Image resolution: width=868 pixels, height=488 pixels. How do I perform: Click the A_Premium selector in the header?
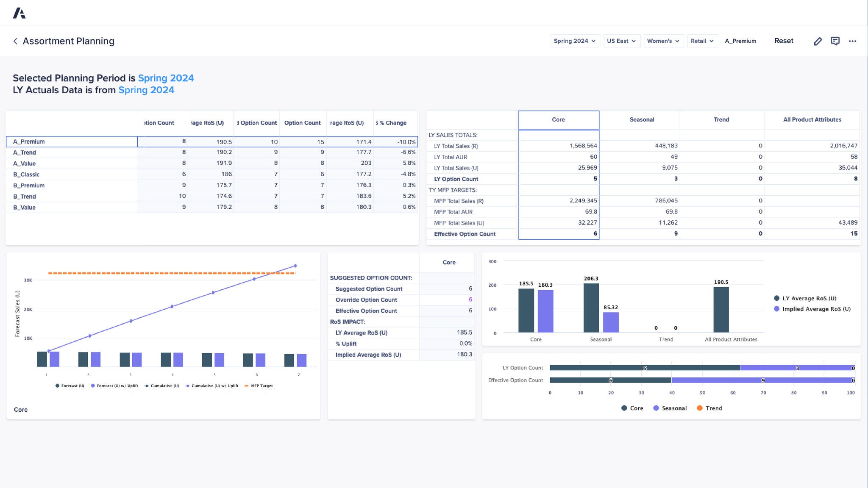pyautogui.click(x=740, y=41)
